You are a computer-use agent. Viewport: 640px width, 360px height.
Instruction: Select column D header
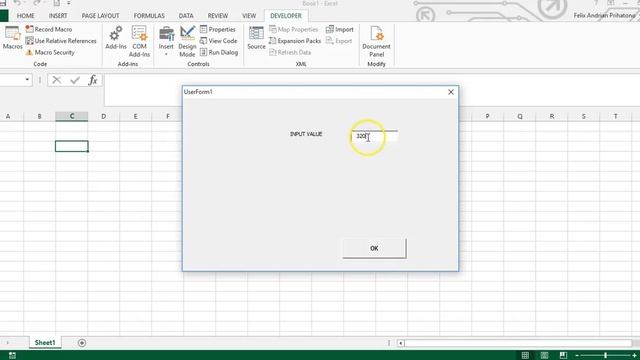pyautogui.click(x=104, y=116)
